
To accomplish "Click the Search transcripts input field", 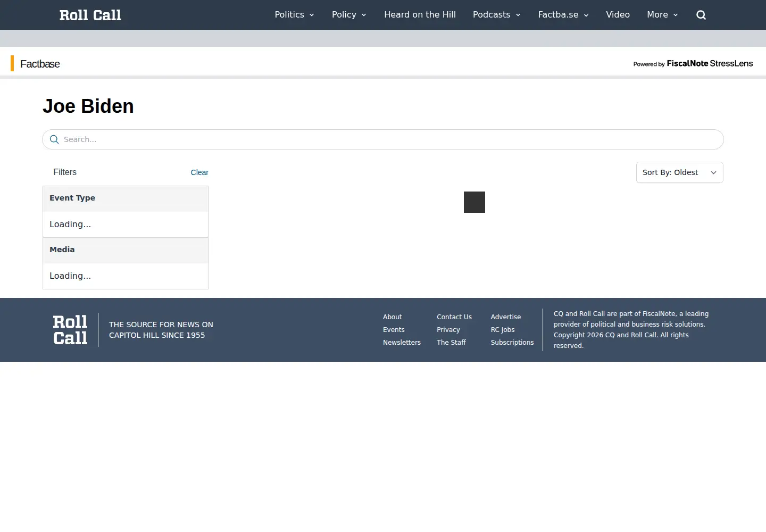I will tap(383, 139).
